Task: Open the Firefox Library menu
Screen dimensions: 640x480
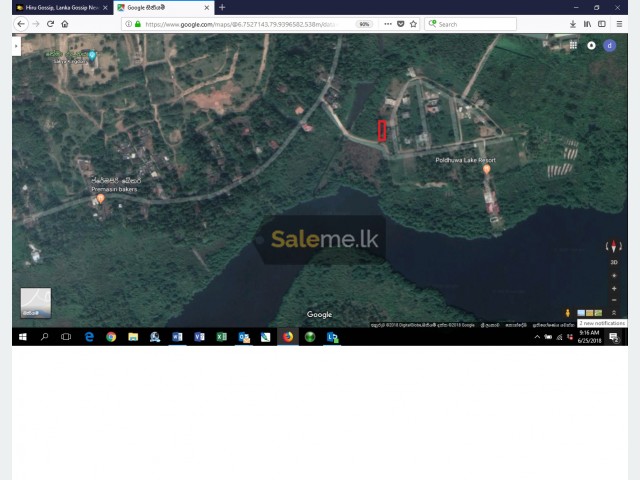Action: (x=587, y=24)
